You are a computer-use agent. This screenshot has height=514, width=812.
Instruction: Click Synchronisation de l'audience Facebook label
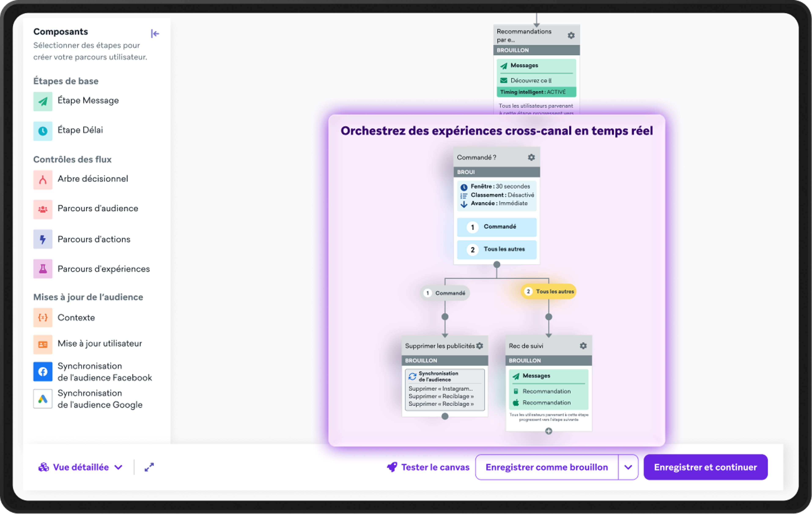(x=104, y=372)
